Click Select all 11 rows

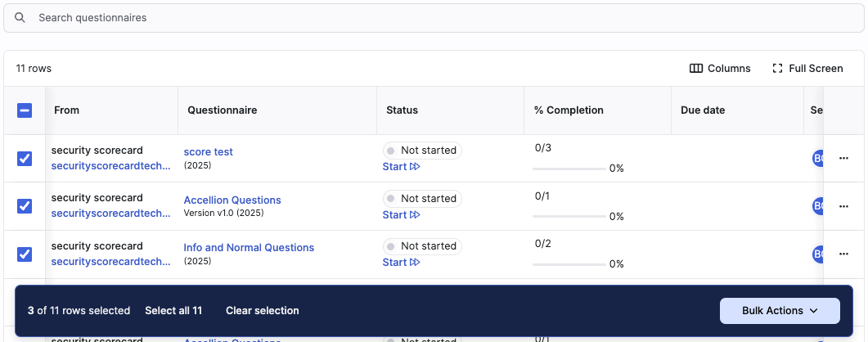point(173,310)
